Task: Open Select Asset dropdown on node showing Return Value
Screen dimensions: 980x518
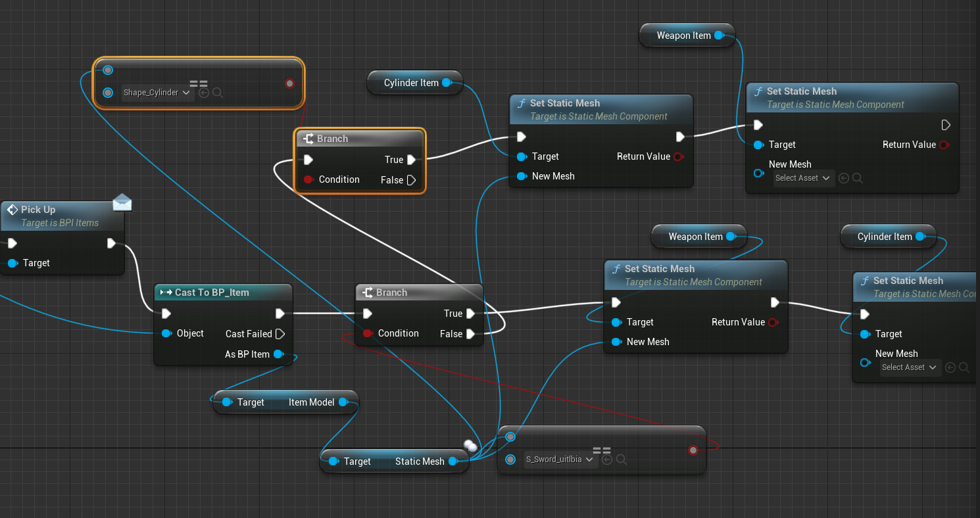Action: pyautogui.click(x=804, y=178)
